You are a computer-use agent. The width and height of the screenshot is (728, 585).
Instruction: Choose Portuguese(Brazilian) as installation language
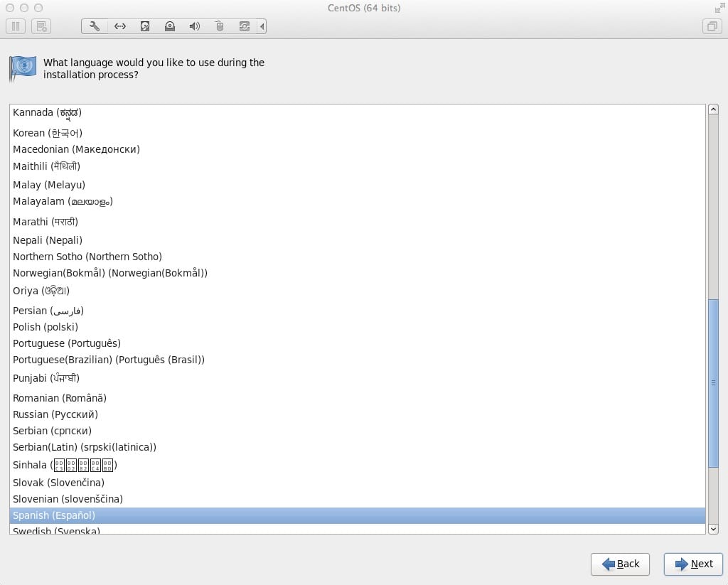click(109, 360)
